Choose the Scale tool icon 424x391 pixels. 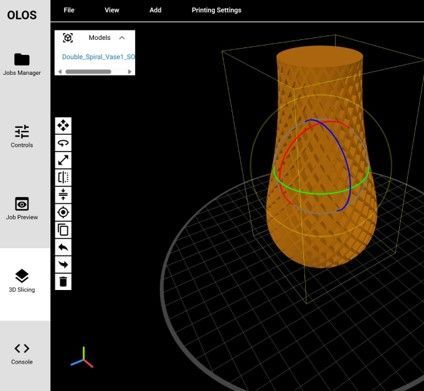[x=63, y=160]
